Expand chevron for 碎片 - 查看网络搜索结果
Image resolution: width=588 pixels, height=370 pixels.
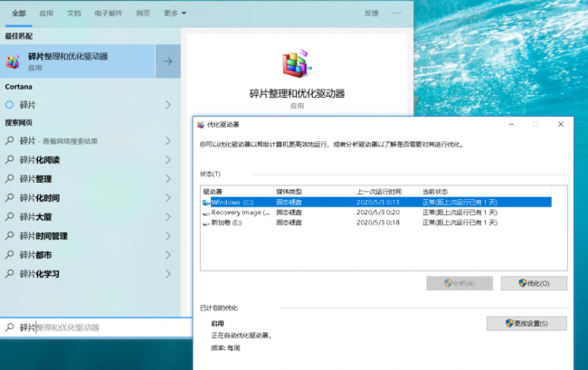pos(168,141)
